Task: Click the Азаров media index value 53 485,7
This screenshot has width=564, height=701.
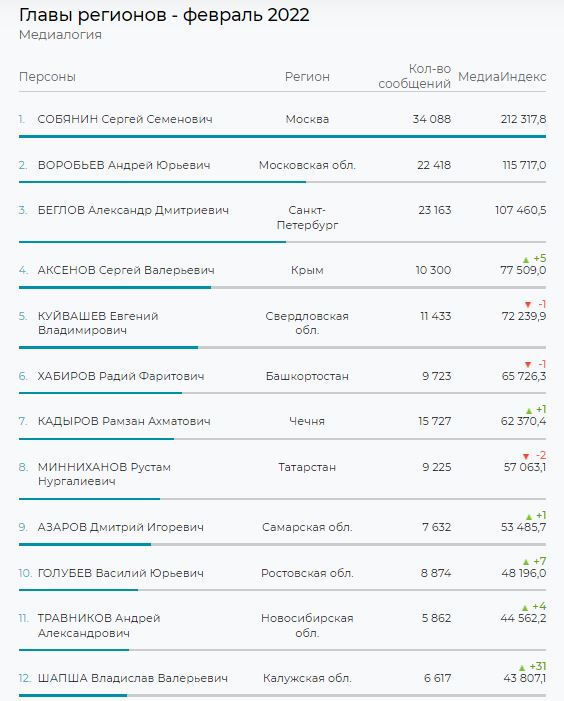Action: pyautogui.click(x=523, y=528)
